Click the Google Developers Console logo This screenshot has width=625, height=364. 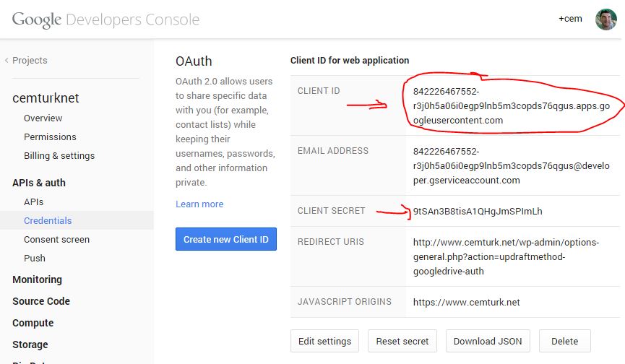tap(105, 19)
